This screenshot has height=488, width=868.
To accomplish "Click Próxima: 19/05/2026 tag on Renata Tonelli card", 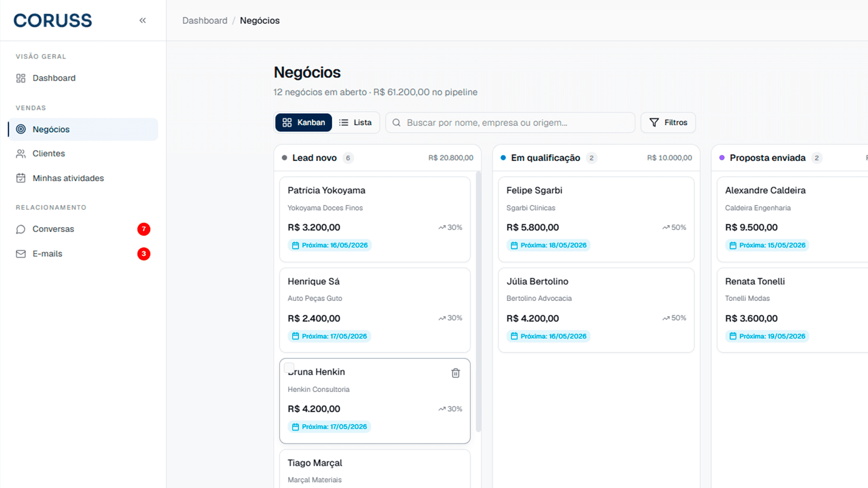I will pyautogui.click(x=767, y=336).
